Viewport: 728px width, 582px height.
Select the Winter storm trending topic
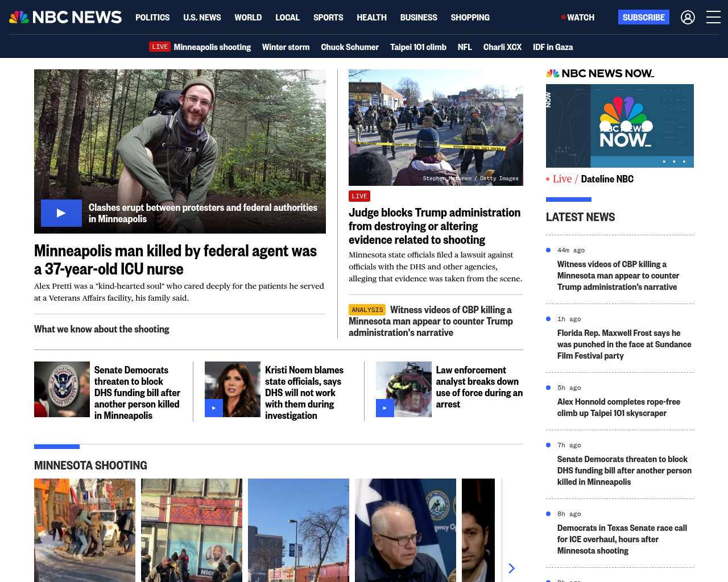click(286, 47)
